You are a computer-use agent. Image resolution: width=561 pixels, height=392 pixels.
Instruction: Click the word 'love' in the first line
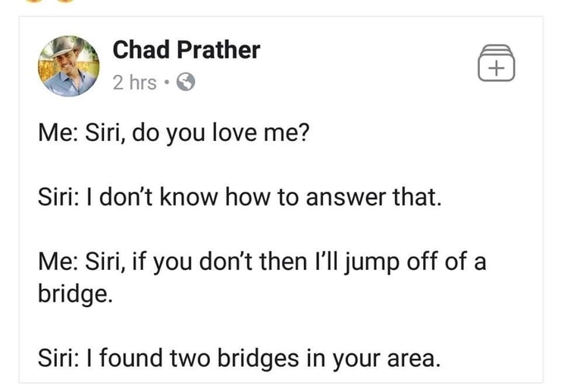coord(235,132)
